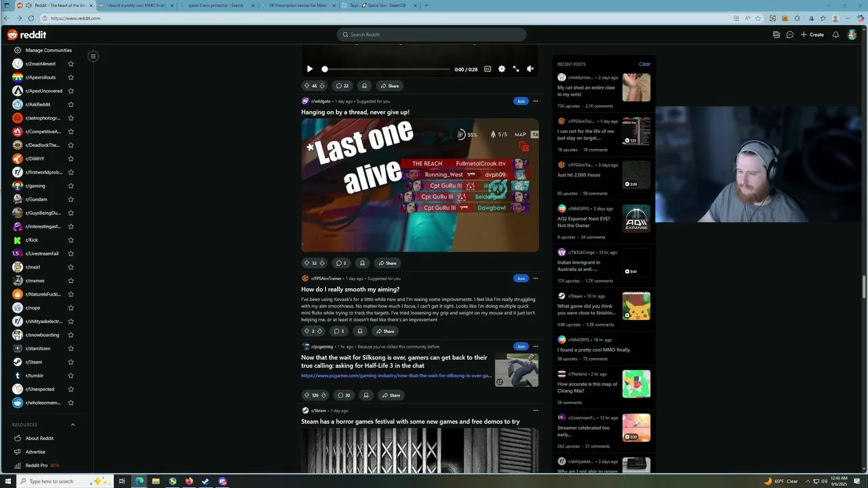The width and height of the screenshot is (868, 488).
Task: Share the Silksong Half-Life 3 post
Action: pos(391,395)
